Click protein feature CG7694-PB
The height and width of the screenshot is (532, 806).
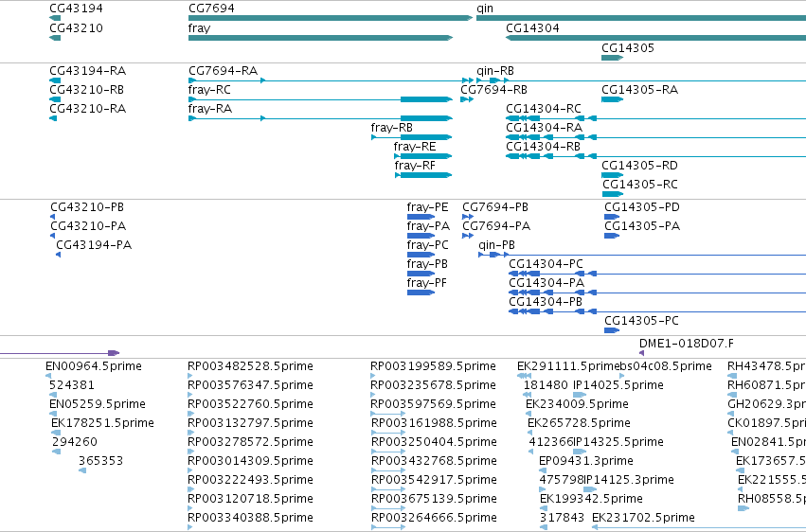coord(468,217)
